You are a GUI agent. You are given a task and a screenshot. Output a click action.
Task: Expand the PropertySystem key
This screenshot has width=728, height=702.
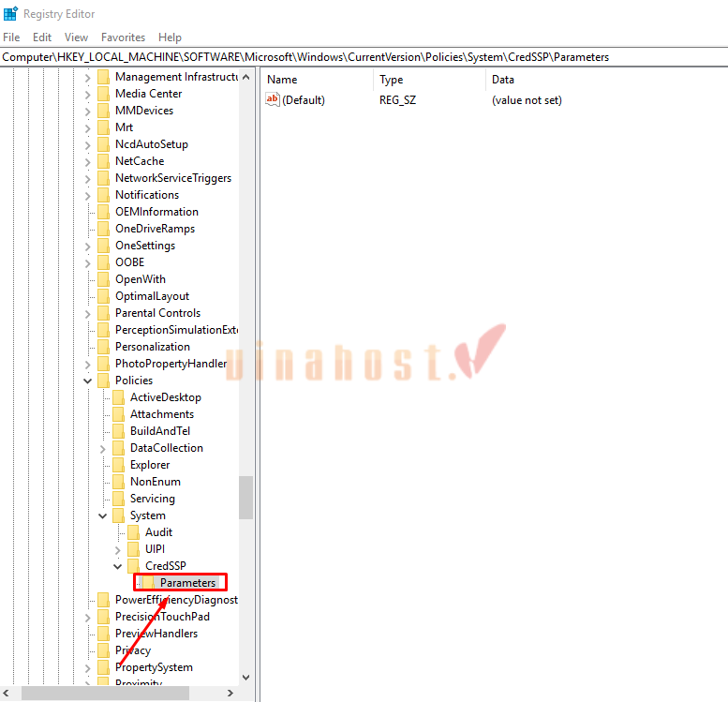[88, 668]
